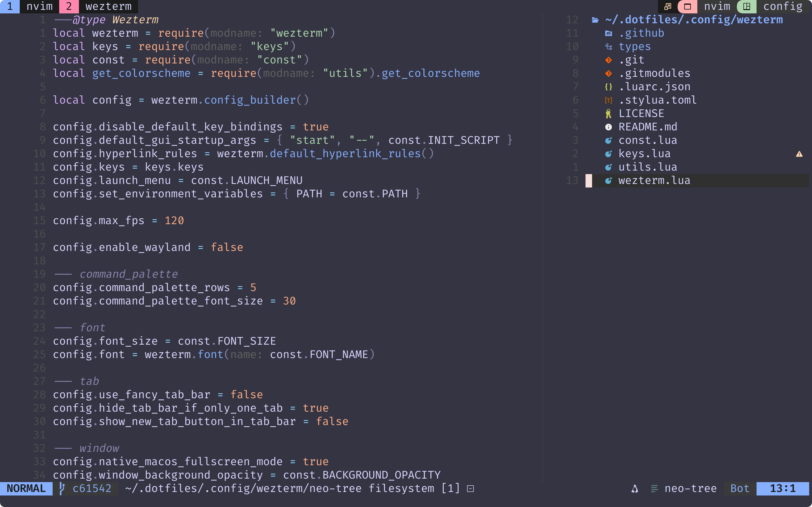Place cursor on config.enable_wayland line
812x507 pixels.
tap(148, 247)
